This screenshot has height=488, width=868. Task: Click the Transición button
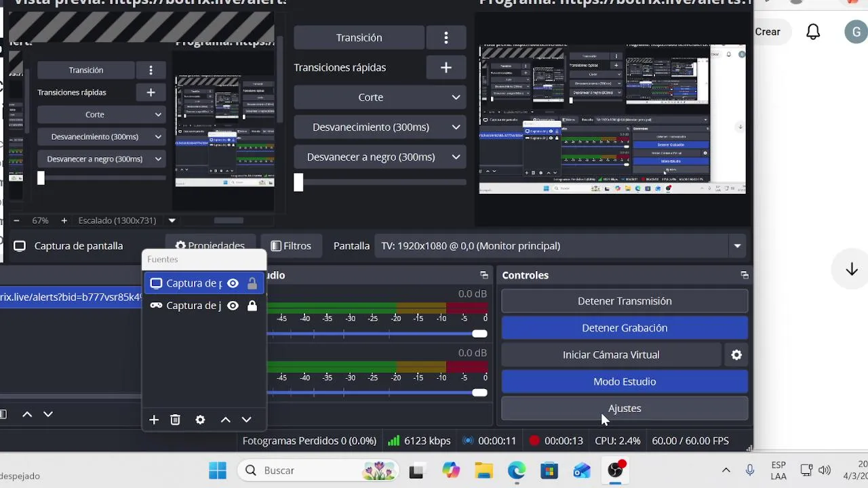(359, 37)
